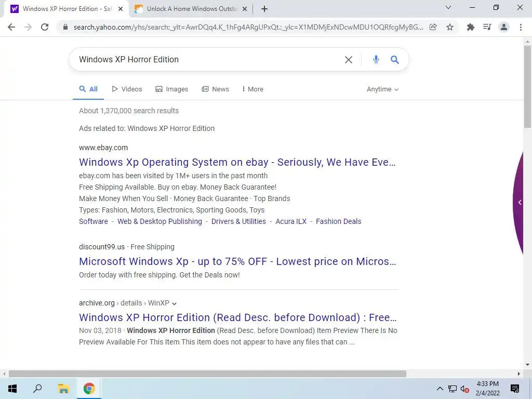
Task: Close the Windows XP Horror Edition tab
Action: (x=121, y=9)
